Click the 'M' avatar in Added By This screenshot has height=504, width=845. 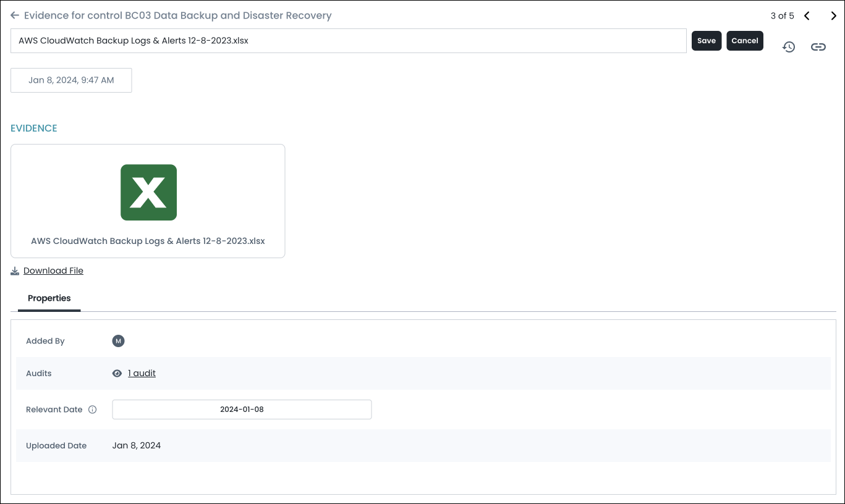pos(118,341)
